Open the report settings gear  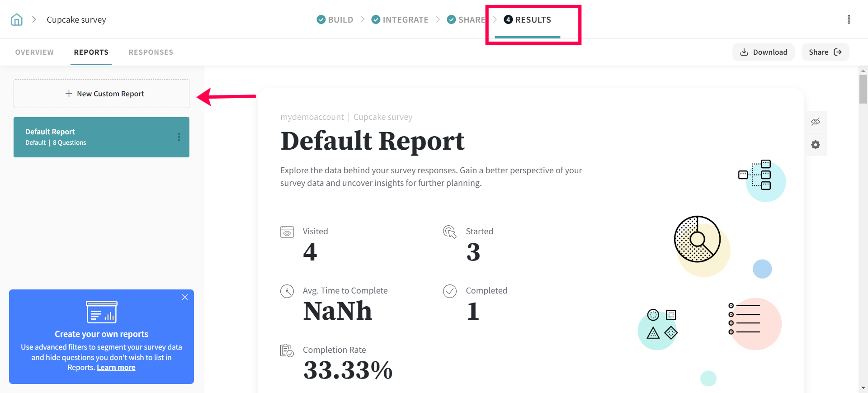[816, 145]
